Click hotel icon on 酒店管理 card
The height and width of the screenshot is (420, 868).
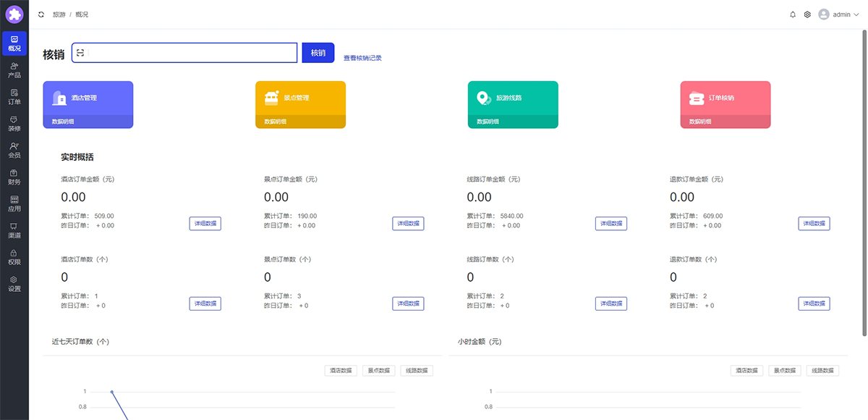pos(59,98)
